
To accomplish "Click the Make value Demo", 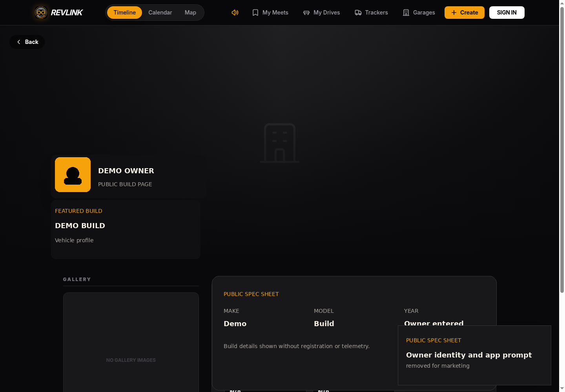I will coord(235,324).
